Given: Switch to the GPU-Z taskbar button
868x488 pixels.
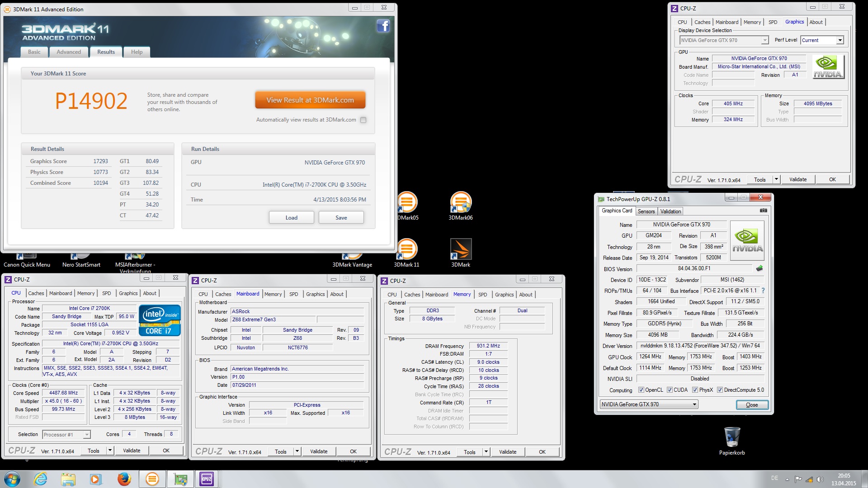Looking at the screenshot, I should pyautogui.click(x=180, y=479).
